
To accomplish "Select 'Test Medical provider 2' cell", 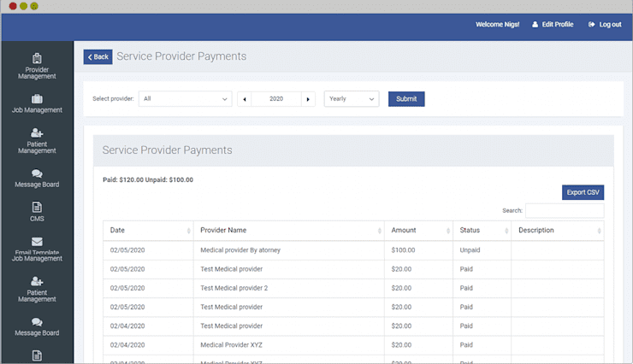I will point(288,288).
